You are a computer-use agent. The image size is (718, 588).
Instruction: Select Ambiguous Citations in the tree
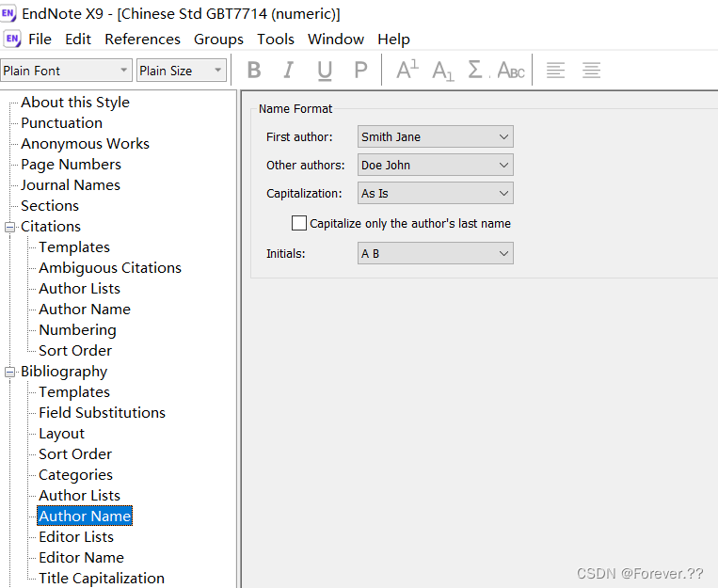coord(110,267)
